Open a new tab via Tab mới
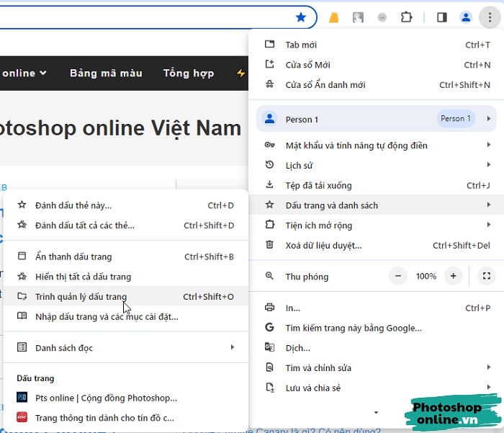 point(376,45)
